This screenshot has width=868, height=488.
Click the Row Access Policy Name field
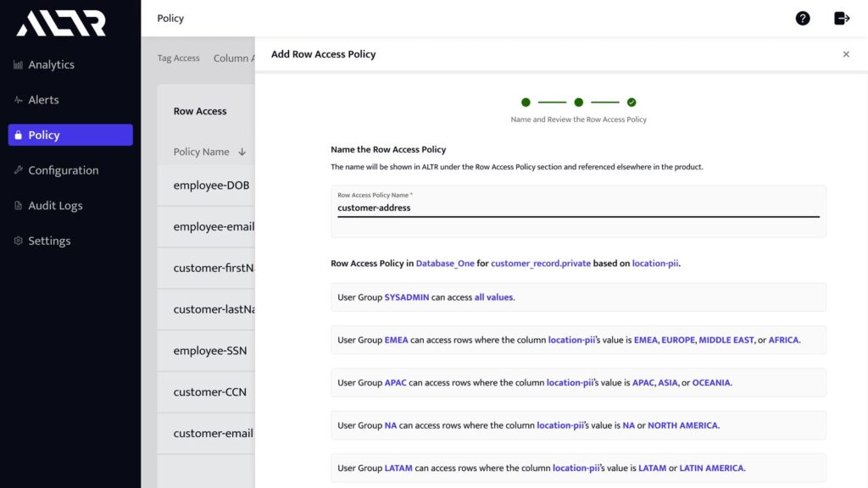coord(579,208)
